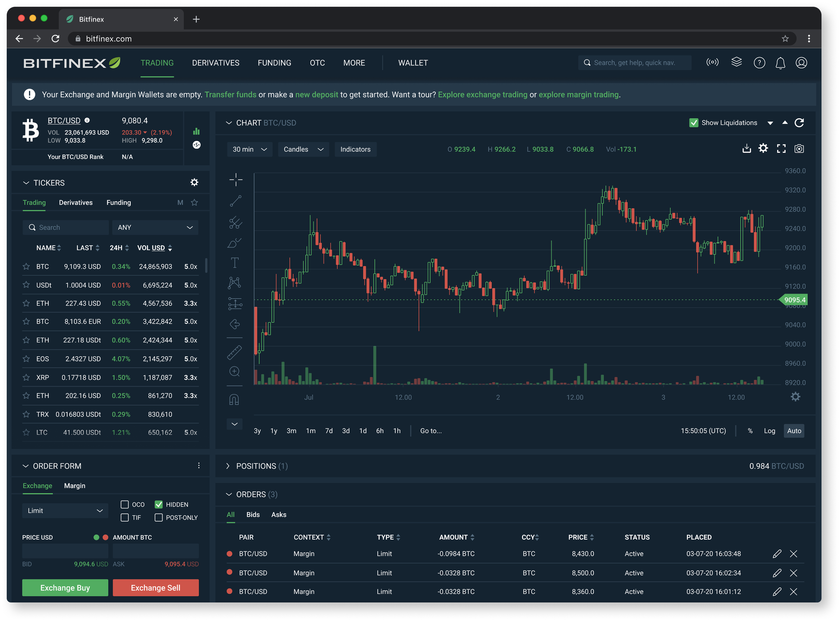840x621 pixels.
Task: Select the text annotation tool
Action: click(235, 262)
